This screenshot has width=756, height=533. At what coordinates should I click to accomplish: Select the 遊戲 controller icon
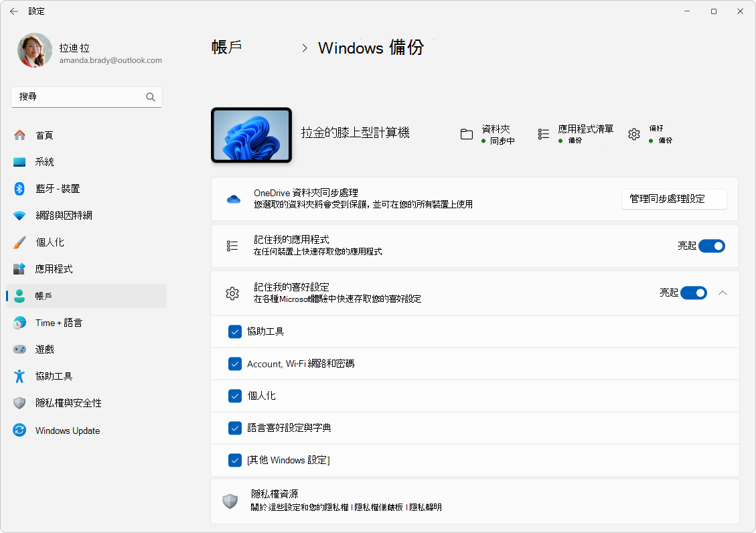click(x=19, y=349)
